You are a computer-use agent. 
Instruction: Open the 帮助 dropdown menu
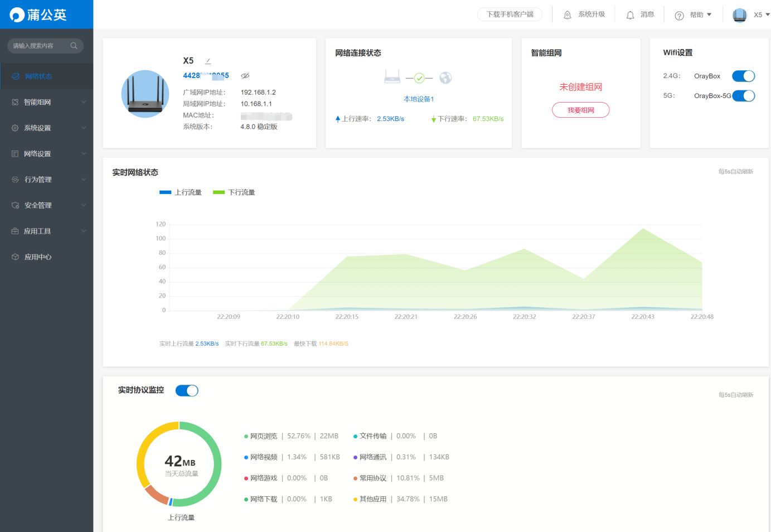pyautogui.click(x=694, y=15)
